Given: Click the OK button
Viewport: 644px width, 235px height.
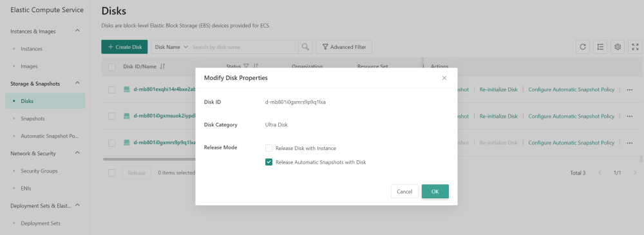Looking at the screenshot, I should pyautogui.click(x=435, y=191).
